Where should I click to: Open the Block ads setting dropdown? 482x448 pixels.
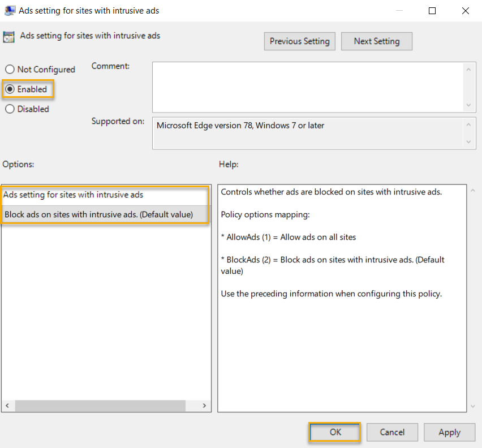105,214
